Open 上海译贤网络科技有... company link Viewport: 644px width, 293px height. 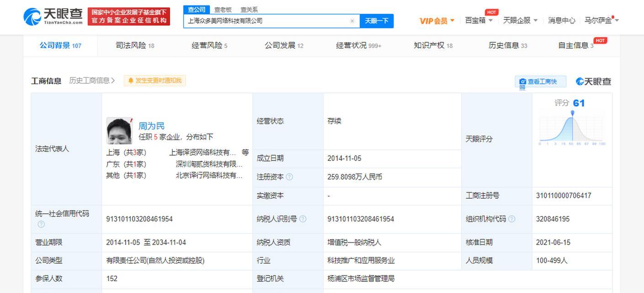coord(203,152)
